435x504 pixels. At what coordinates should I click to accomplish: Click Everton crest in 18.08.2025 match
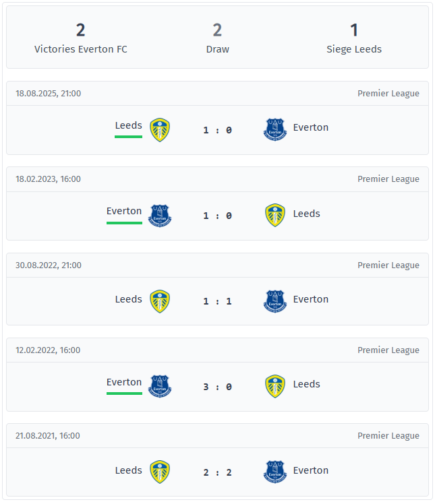tap(275, 129)
